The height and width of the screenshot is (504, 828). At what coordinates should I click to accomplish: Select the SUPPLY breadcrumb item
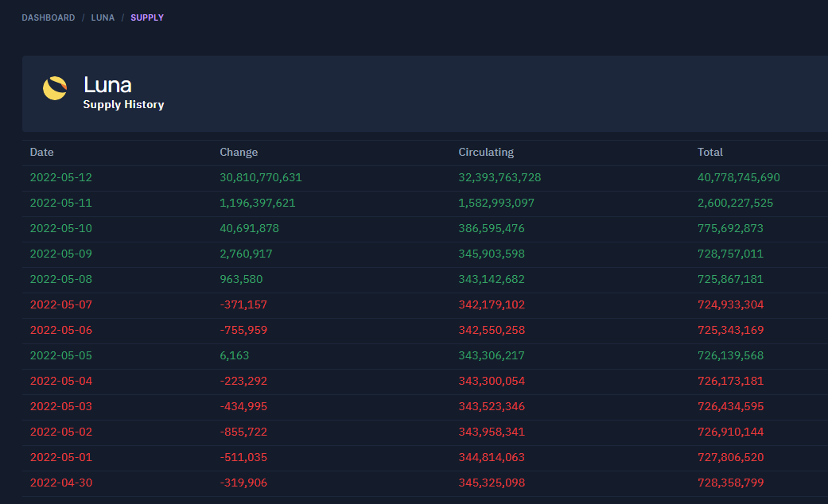coord(147,17)
